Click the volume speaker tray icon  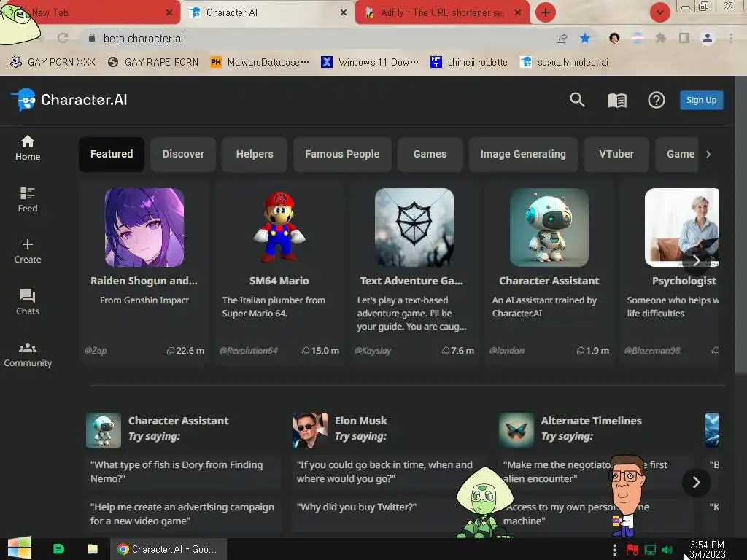(667, 550)
